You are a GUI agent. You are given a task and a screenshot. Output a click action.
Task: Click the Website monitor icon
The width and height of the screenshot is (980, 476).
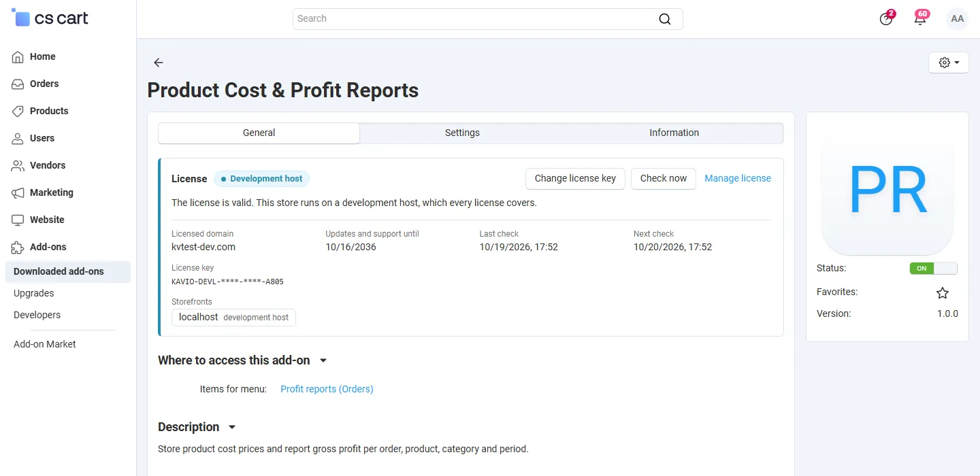(18, 220)
